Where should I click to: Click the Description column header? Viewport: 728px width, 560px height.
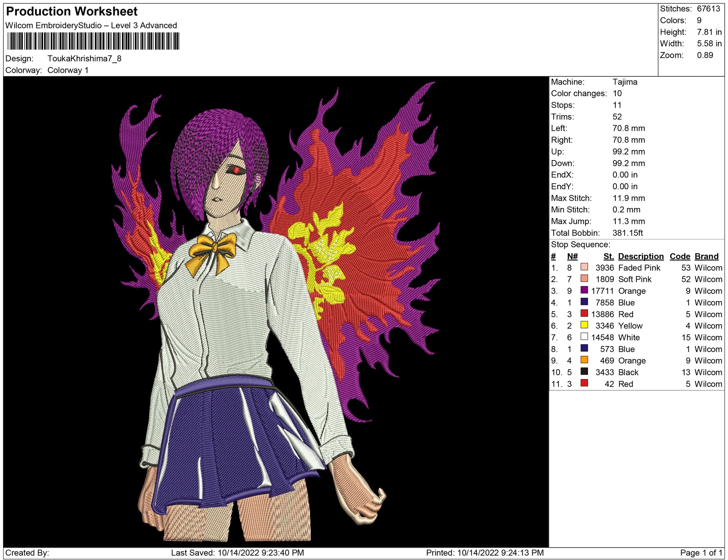coord(640,256)
